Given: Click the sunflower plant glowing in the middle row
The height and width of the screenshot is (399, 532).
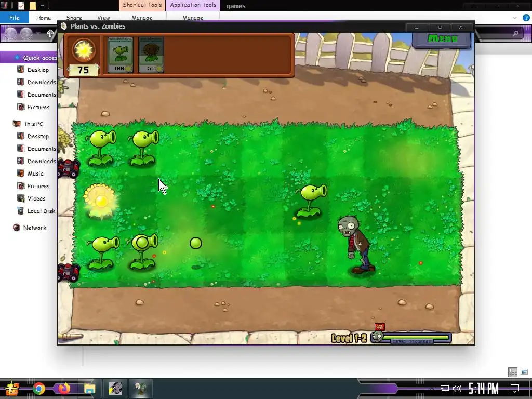Looking at the screenshot, I should [x=100, y=201].
